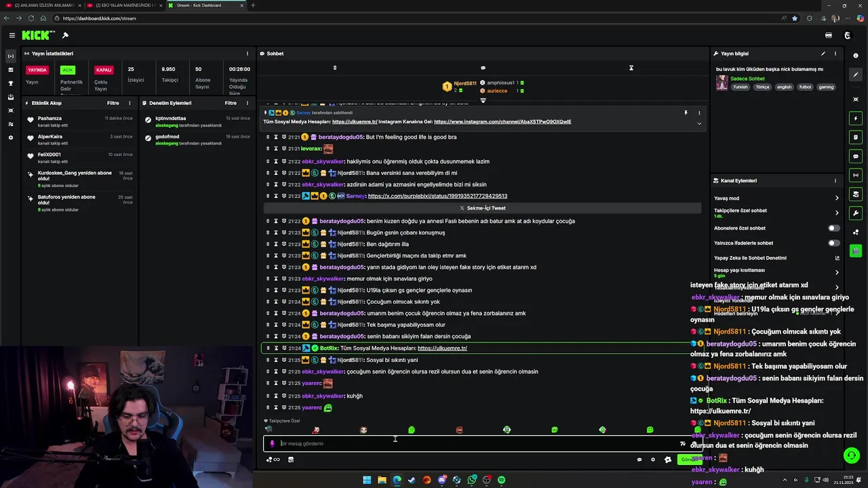Click the Kick logo
The height and width of the screenshot is (488, 868).
37,35
